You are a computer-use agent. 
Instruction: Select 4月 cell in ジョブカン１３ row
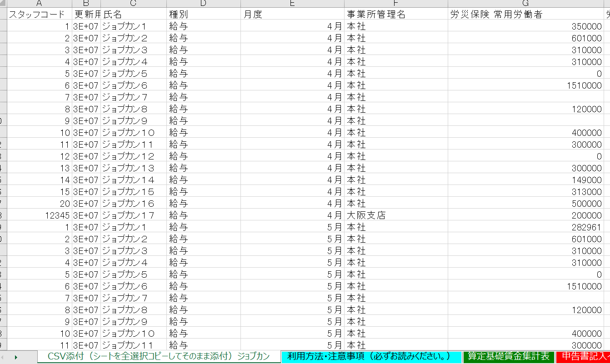point(292,168)
